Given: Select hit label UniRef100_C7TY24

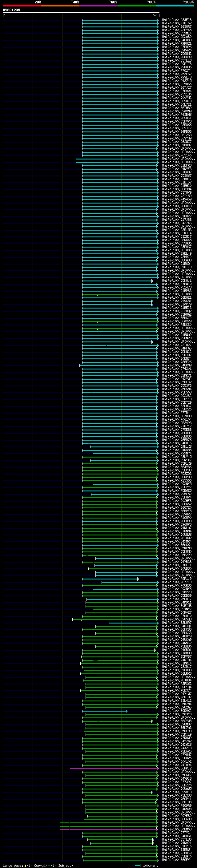Looking at the screenshot, I should [x=177, y=833].
